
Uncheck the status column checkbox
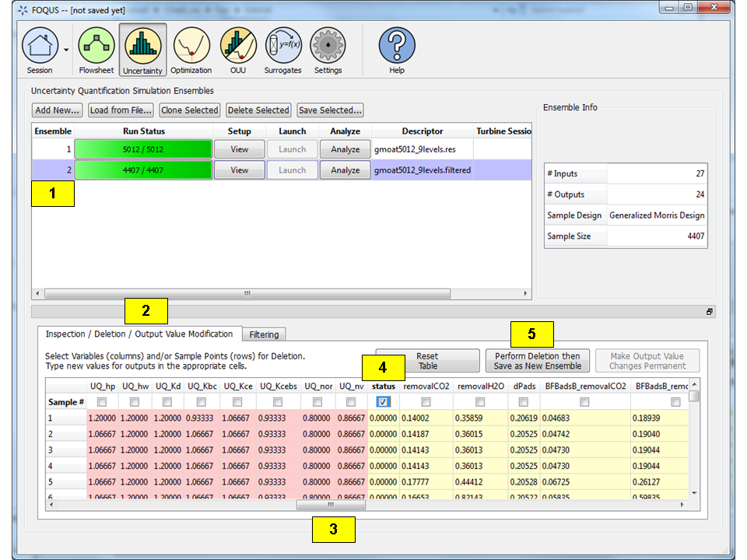coord(384,401)
